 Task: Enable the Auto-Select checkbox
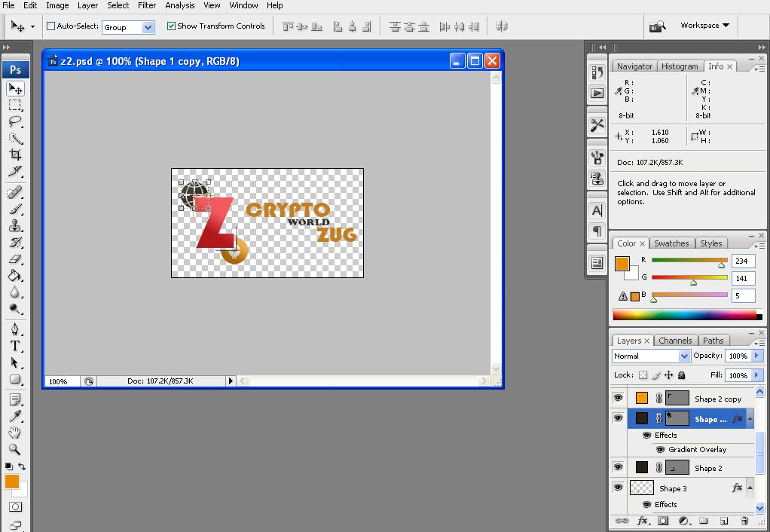point(50,26)
